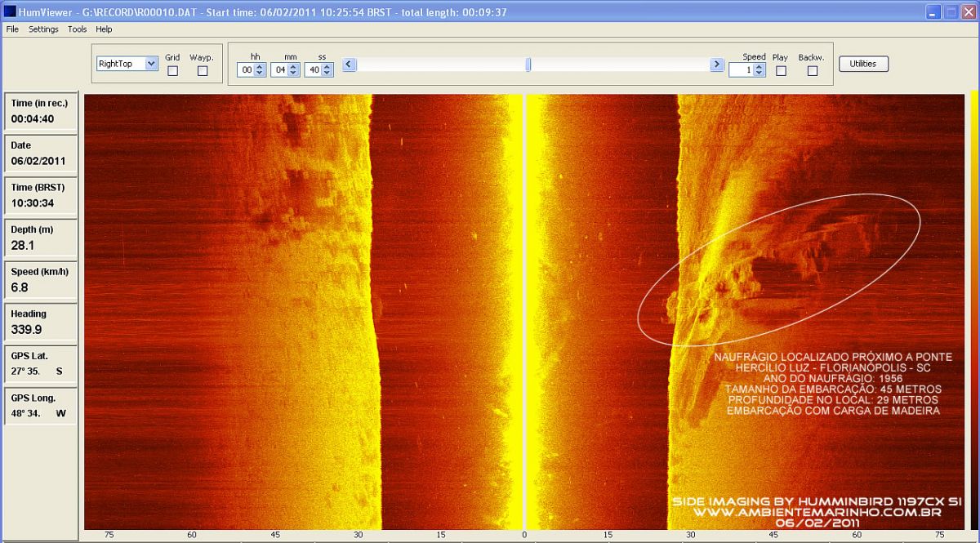Open the Tools menu

(x=78, y=29)
